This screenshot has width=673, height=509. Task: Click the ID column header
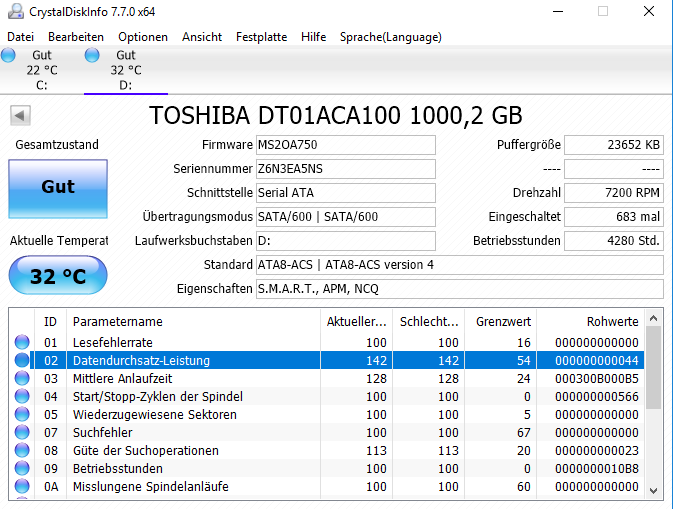[50, 321]
